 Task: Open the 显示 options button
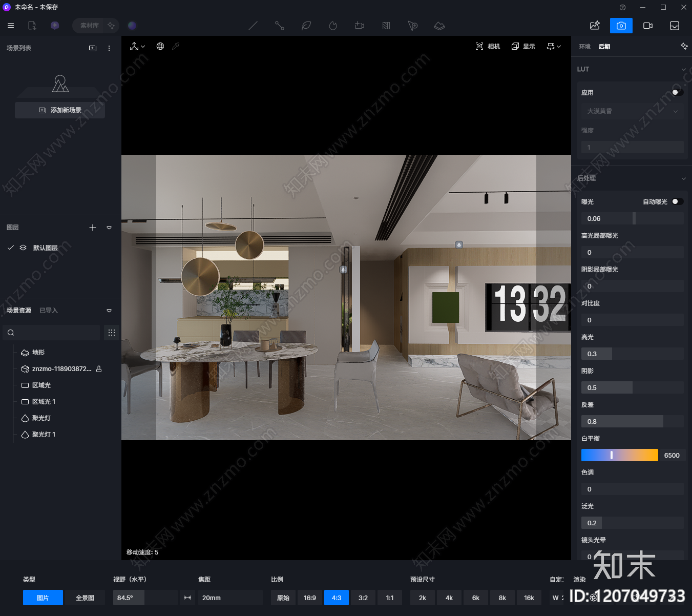click(523, 46)
